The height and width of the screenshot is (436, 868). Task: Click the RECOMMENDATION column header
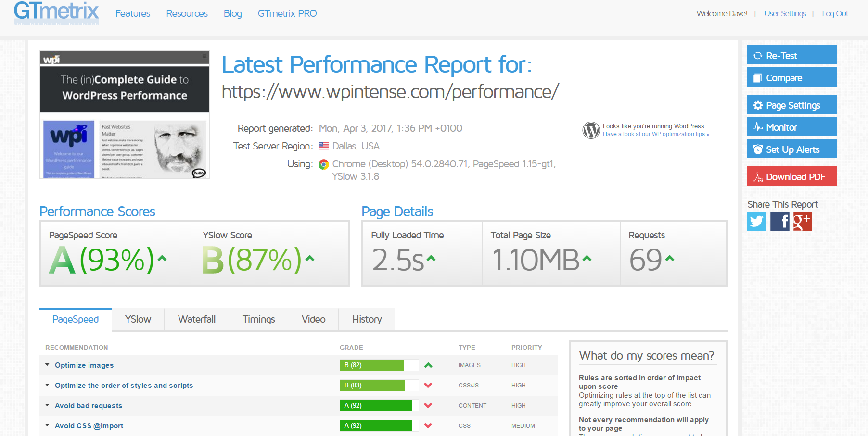click(x=77, y=348)
